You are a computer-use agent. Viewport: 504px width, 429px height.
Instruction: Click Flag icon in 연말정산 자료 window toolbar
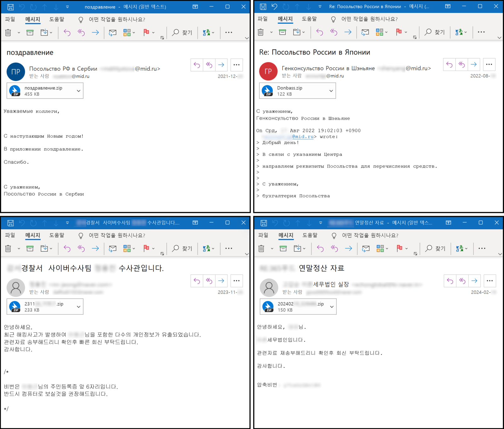pyautogui.click(x=399, y=249)
